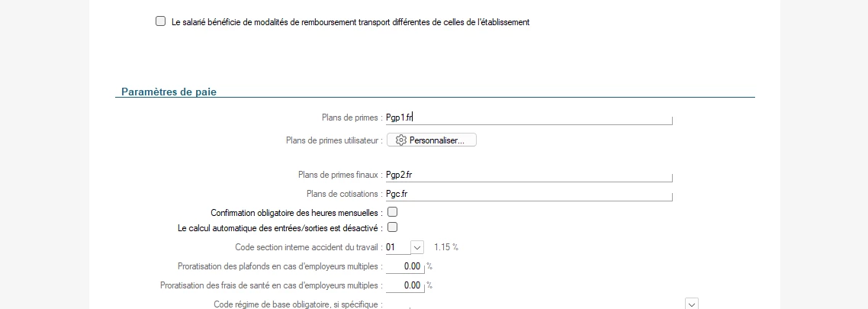The height and width of the screenshot is (309, 868).
Task: Click the Plans de primes utilisateur label
Action: (333, 140)
